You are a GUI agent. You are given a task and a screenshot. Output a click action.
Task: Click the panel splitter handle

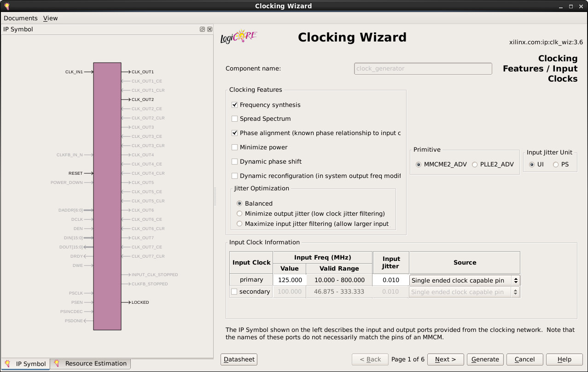215,196
